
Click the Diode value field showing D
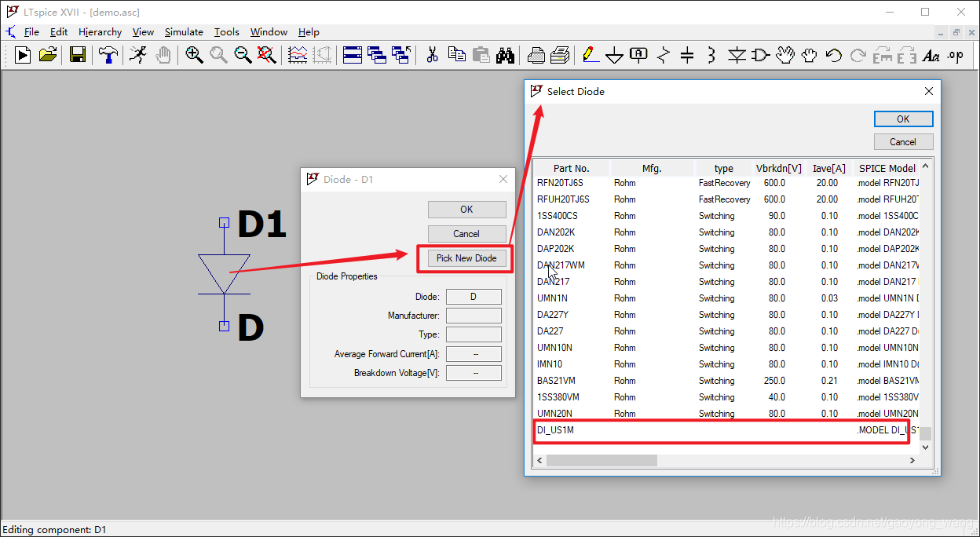click(x=474, y=297)
